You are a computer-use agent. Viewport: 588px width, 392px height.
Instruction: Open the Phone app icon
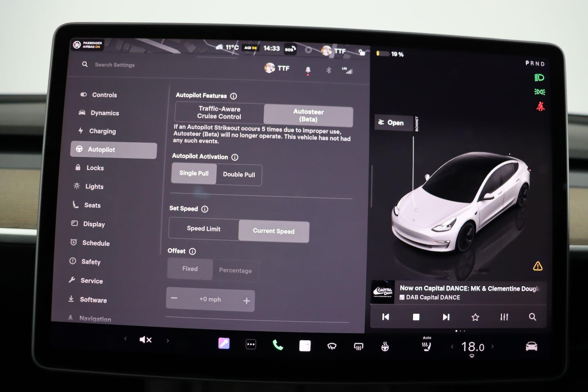(x=278, y=345)
